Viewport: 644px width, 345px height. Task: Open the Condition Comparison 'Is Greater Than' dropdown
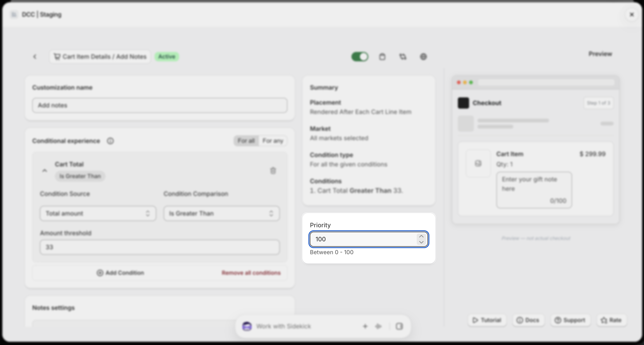221,213
